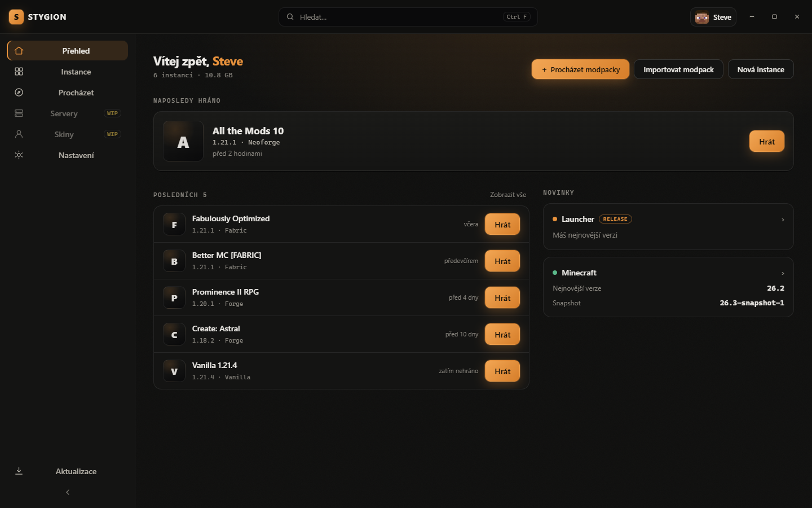
Task: Launch Create: Astral with Hrát
Action: tap(502, 335)
